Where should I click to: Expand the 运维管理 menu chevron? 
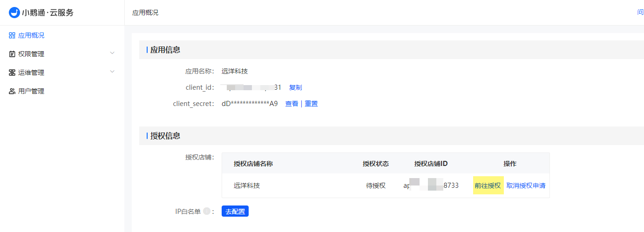[112, 72]
